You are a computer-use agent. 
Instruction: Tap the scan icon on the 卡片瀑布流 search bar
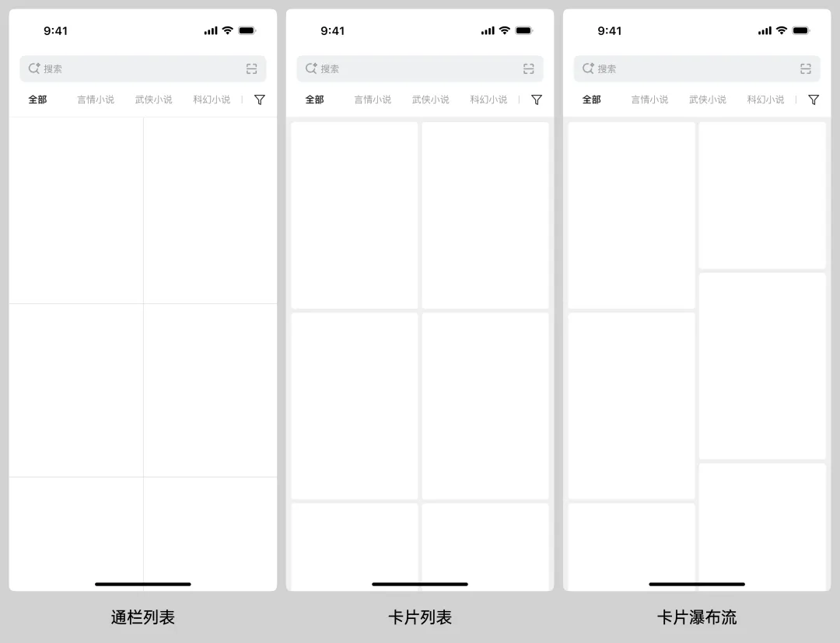click(x=805, y=69)
